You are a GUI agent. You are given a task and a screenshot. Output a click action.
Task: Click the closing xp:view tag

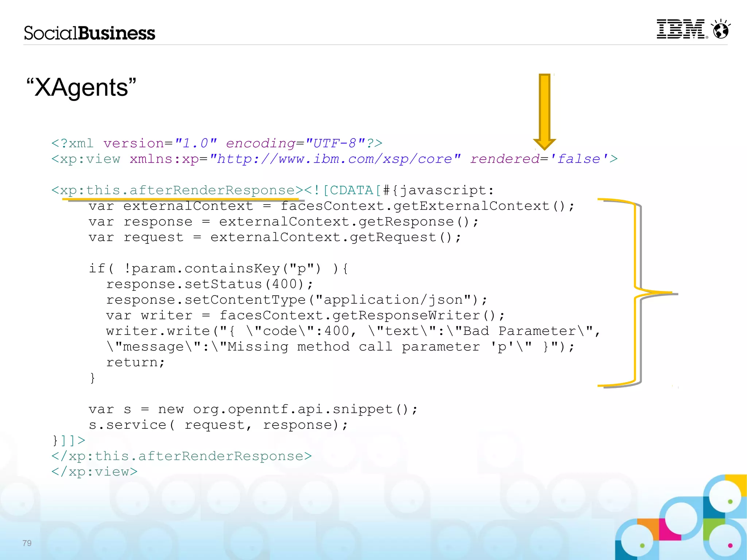(94, 472)
